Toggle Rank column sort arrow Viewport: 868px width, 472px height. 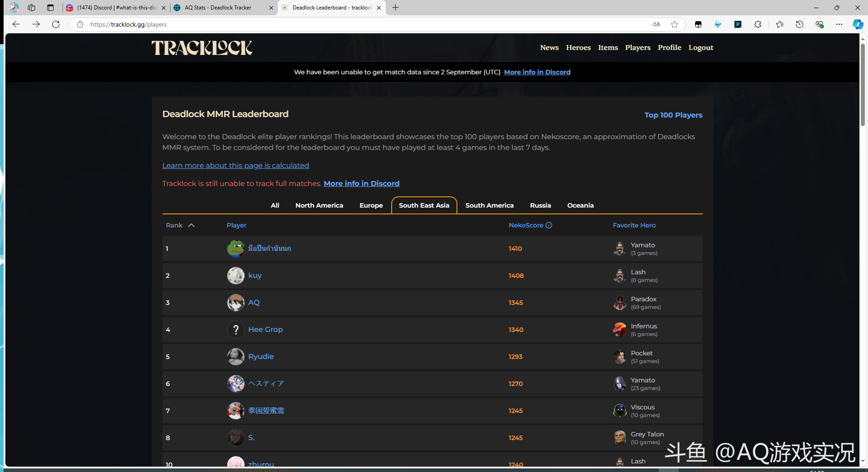[191, 225]
